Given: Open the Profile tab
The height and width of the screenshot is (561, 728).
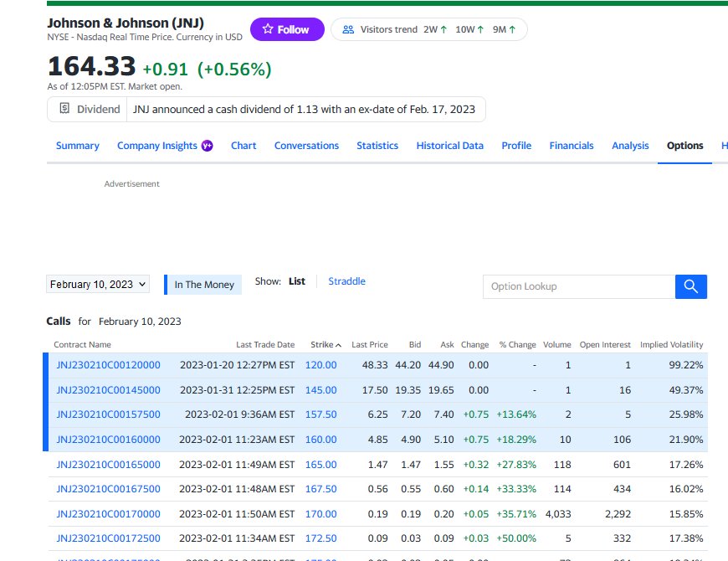Looking at the screenshot, I should (x=516, y=146).
